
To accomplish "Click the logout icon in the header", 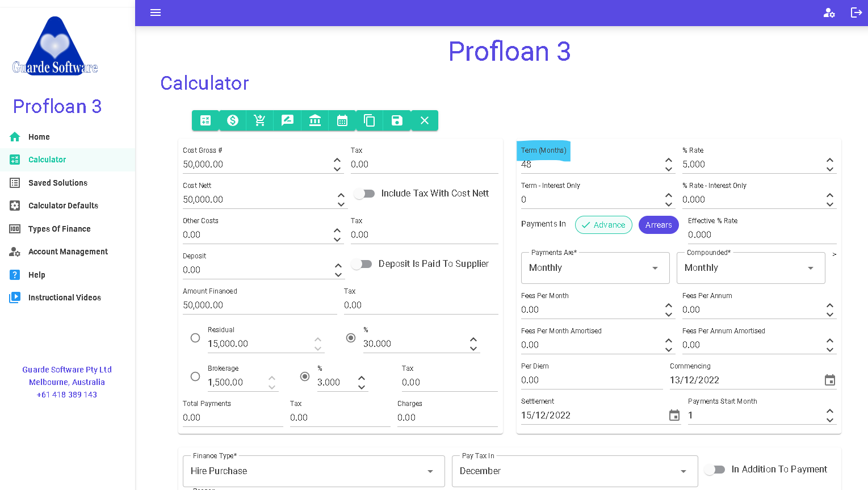I will (856, 12).
